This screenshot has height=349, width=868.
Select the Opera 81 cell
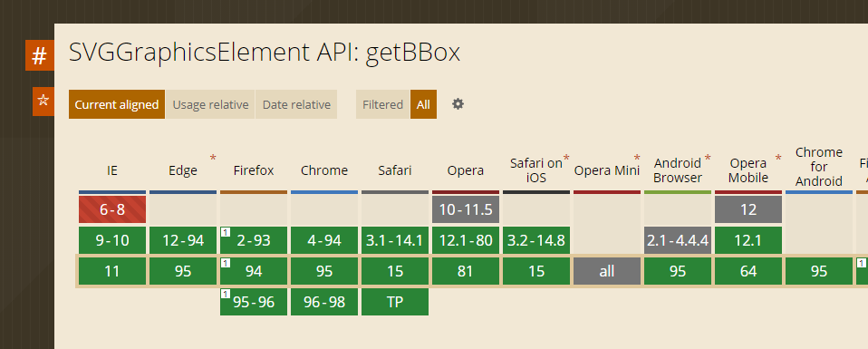pyautogui.click(x=466, y=271)
